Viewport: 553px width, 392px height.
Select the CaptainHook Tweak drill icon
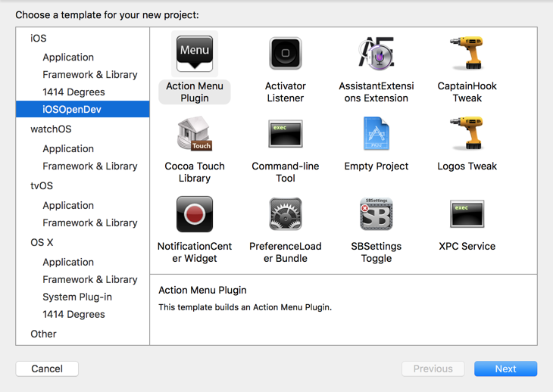(x=467, y=54)
